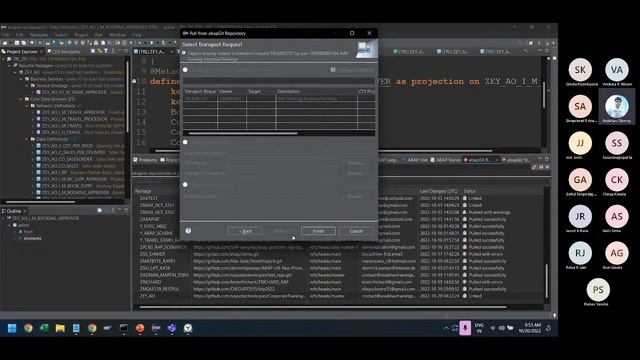640x360 pixels.
Task: Click the Description column header in the dialog
Action: pos(316,91)
